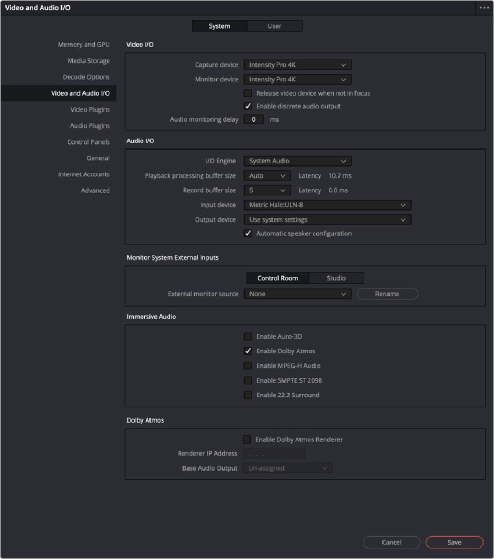
Task: Click the Rename button
Action: (387, 294)
